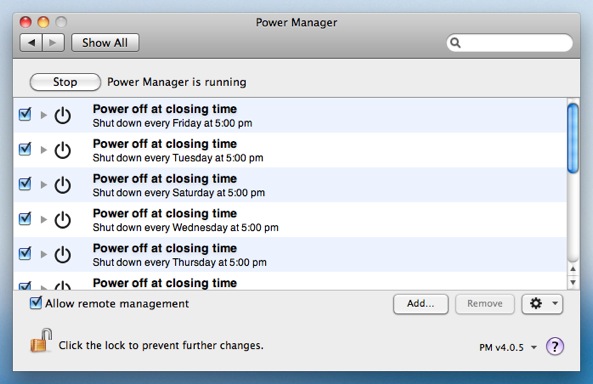The image size is (593, 384).
Task: Click into the search field
Action: [510, 43]
